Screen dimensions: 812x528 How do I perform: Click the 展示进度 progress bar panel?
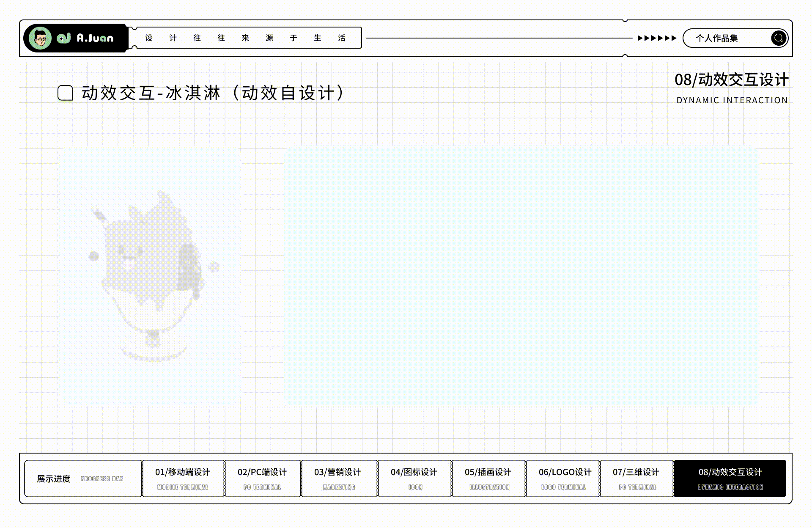[x=82, y=478]
